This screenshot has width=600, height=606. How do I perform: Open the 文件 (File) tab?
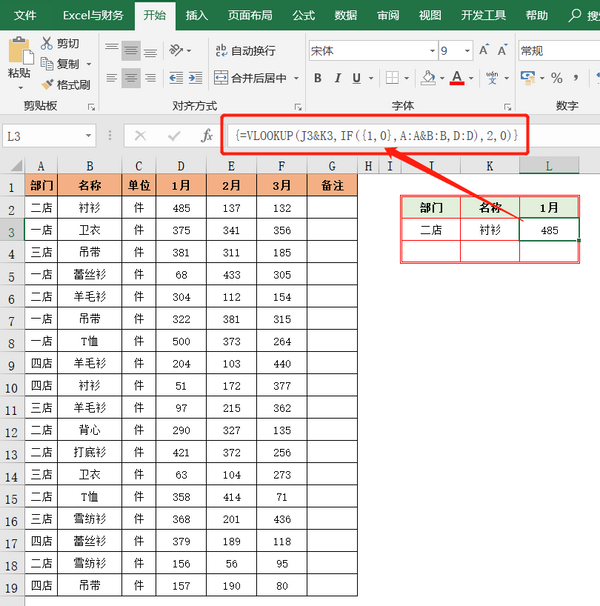tap(25, 15)
